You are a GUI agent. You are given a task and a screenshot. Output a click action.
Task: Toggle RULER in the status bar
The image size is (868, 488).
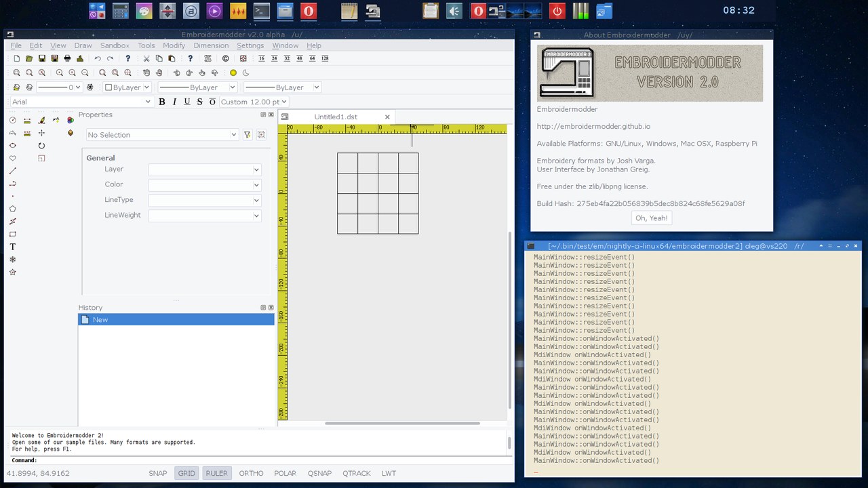pos(217,473)
